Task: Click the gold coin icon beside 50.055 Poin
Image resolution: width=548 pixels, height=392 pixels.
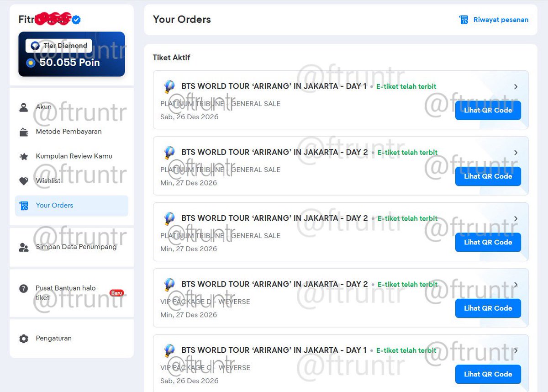Action: [31, 63]
